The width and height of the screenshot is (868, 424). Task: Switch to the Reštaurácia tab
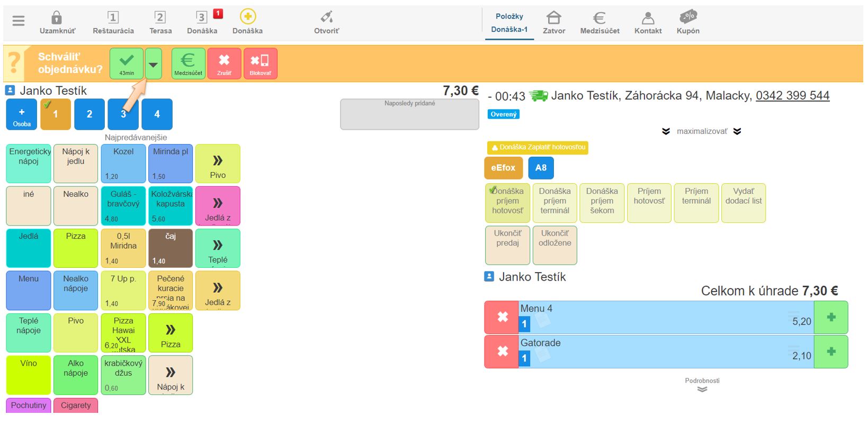click(x=113, y=22)
